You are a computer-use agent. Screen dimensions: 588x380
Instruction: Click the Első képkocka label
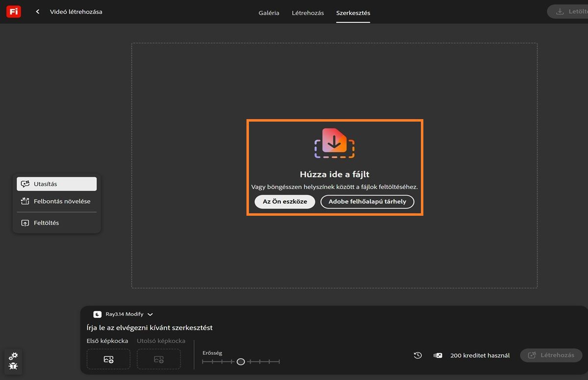(x=107, y=341)
